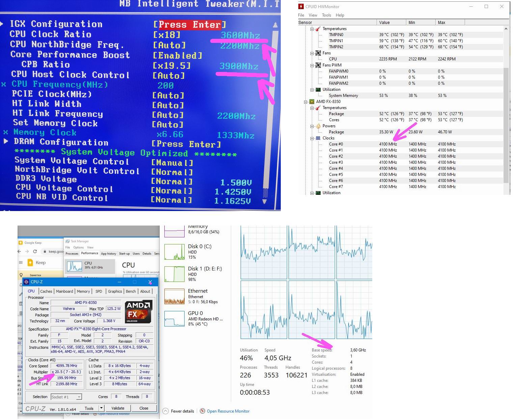
Task: Click the fan icon beside the Fans group containing CPU
Action: 318,53
